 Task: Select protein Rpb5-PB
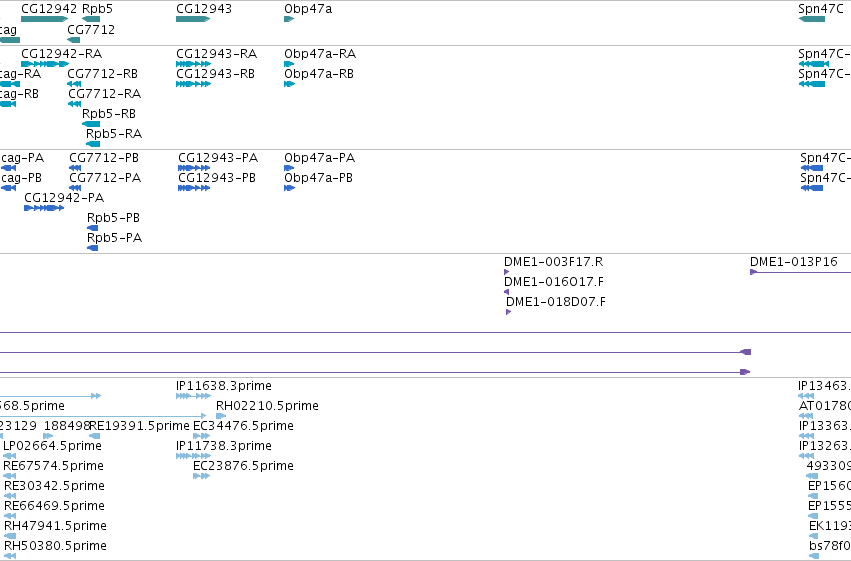coord(113,218)
